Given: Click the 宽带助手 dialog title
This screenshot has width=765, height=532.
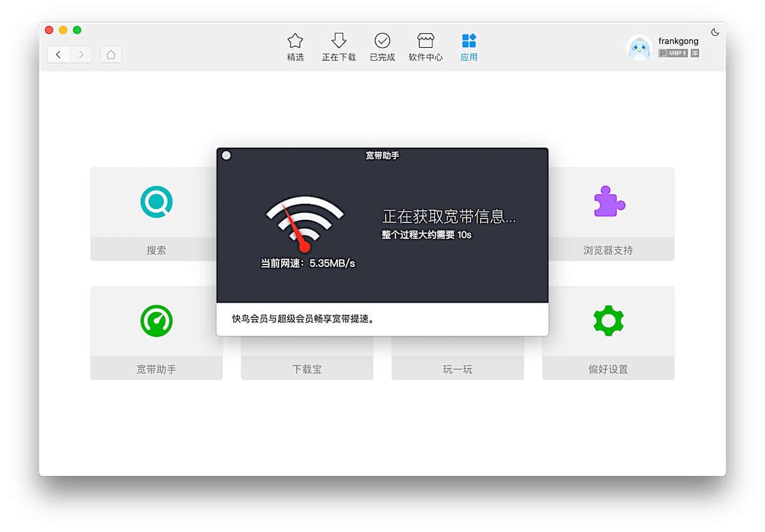Looking at the screenshot, I should (382, 155).
